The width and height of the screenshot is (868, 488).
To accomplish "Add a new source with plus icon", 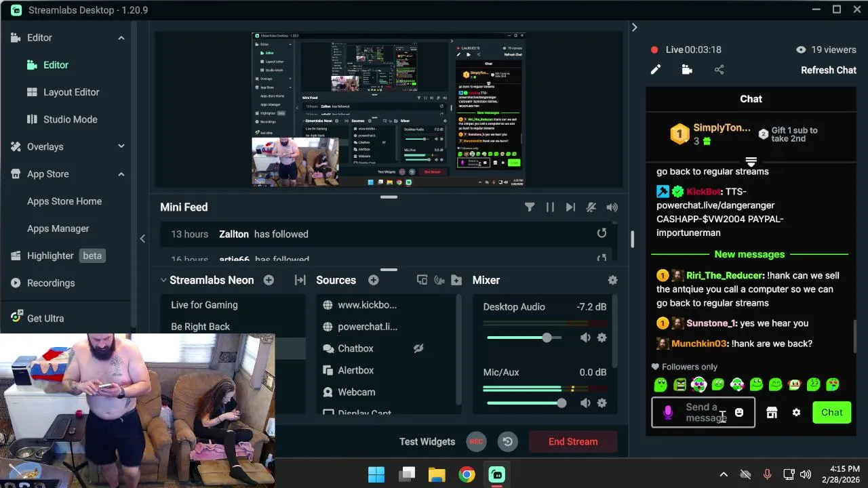I will pos(374,280).
